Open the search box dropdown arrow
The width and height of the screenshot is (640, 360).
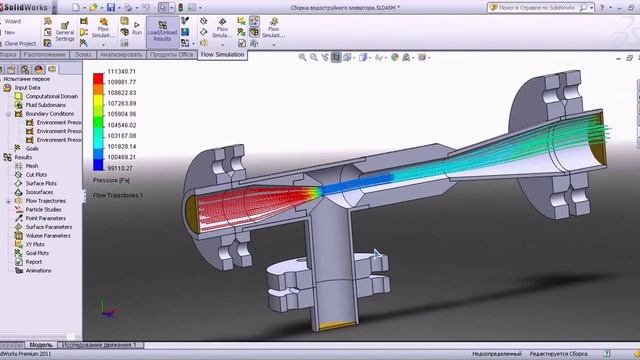(591, 8)
